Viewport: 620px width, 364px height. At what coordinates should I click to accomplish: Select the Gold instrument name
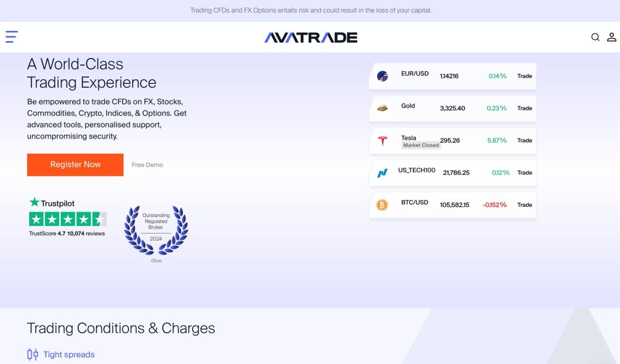pos(408,106)
